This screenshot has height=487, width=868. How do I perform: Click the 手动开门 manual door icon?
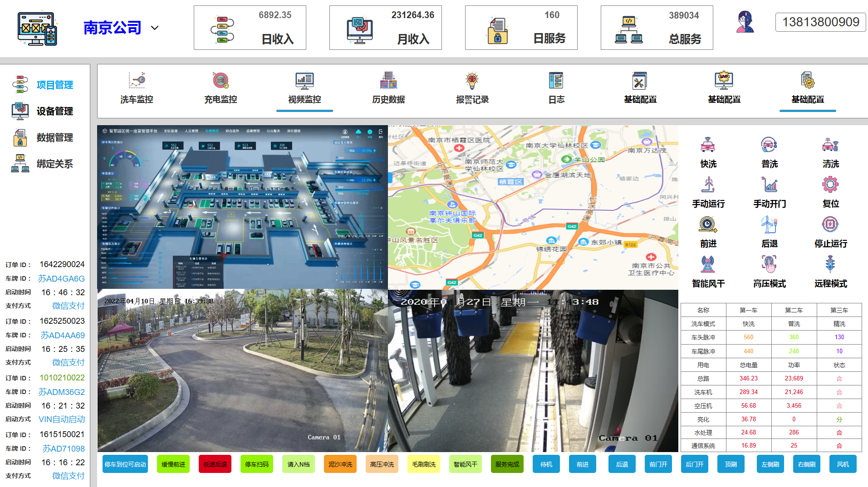[x=769, y=185]
